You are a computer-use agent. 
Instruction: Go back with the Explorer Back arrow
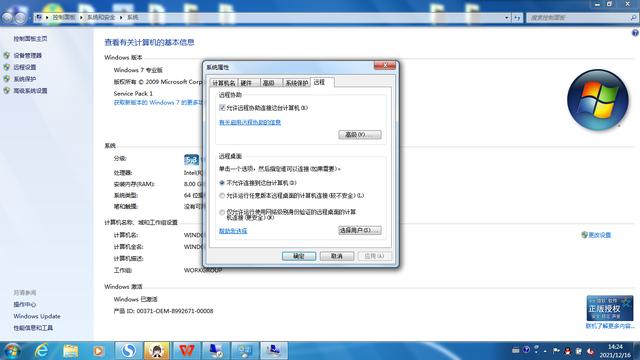tap(8, 18)
